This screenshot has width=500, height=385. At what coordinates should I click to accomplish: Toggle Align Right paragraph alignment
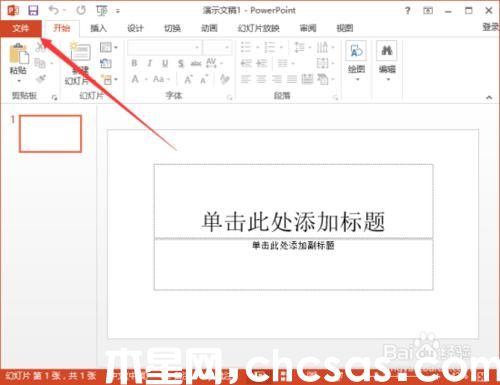276,79
